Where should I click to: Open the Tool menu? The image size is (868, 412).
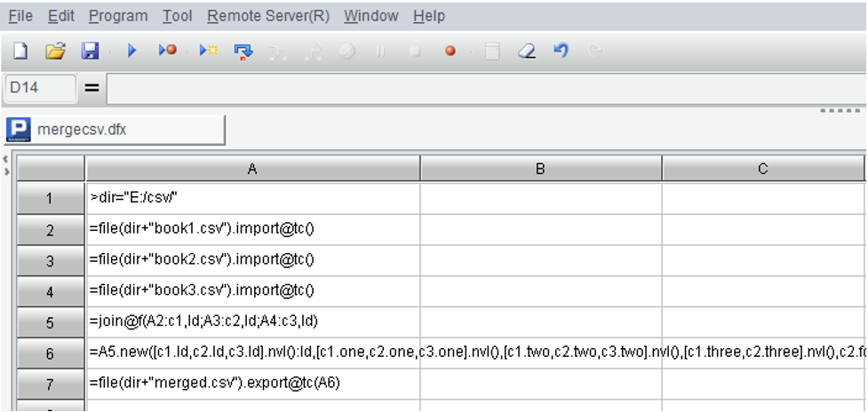[x=178, y=16]
